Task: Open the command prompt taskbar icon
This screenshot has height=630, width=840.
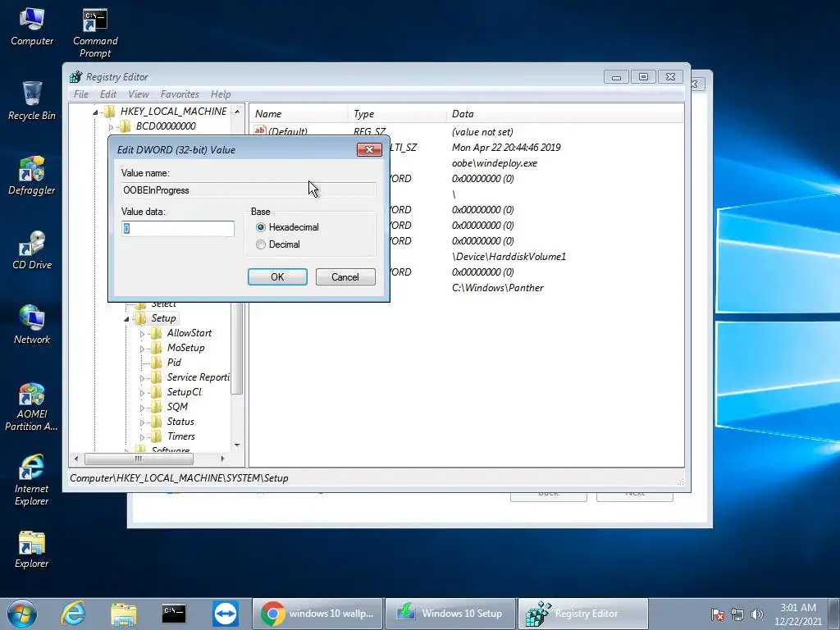Action: click(x=174, y=614)
